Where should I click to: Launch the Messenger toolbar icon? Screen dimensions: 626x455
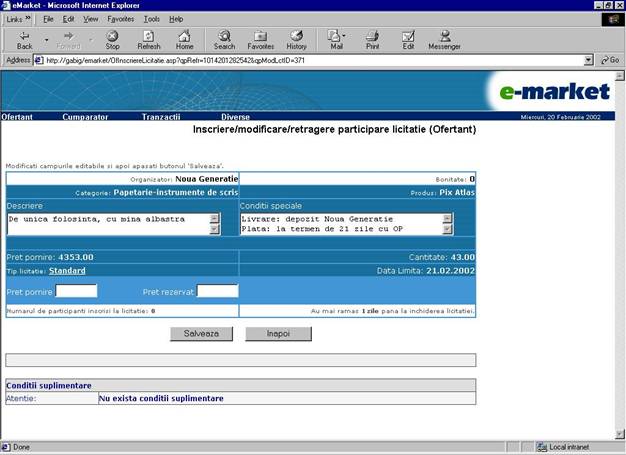[444, 36]
